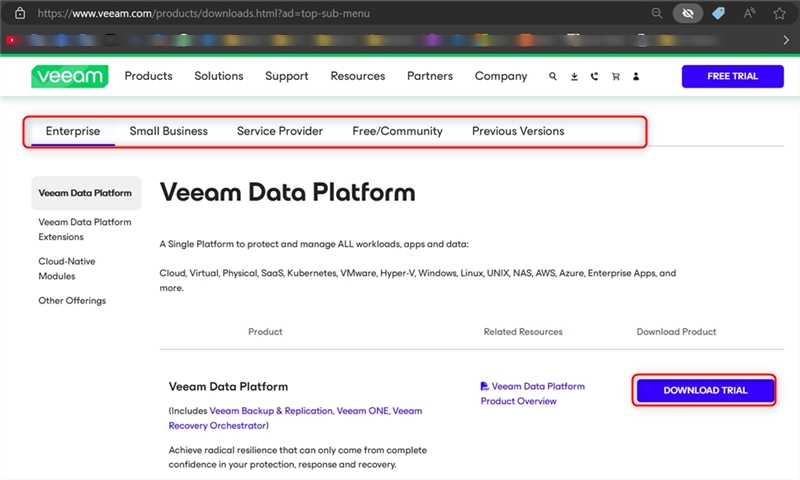
Task: Open the site search magnifier icon
Action: 553,76
